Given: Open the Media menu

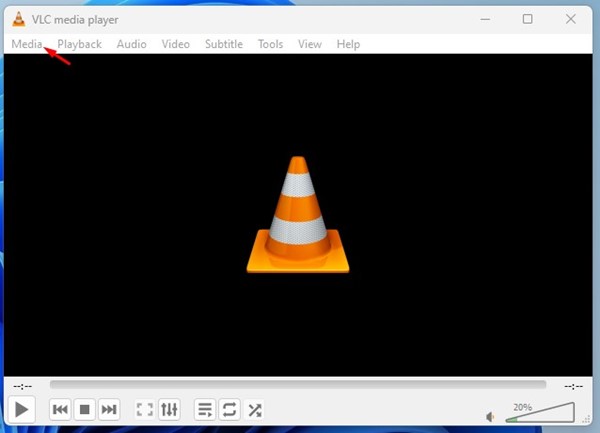Looking at the screenshot, I should [x=27, y=44].
